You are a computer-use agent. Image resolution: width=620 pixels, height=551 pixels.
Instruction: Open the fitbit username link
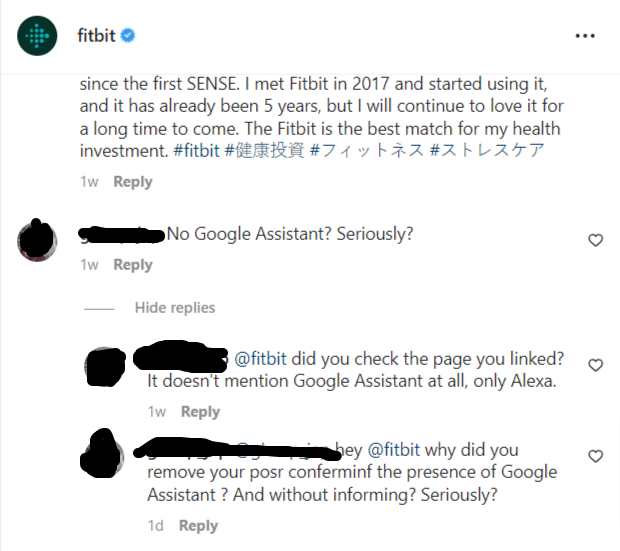click(x=95, y=36)
